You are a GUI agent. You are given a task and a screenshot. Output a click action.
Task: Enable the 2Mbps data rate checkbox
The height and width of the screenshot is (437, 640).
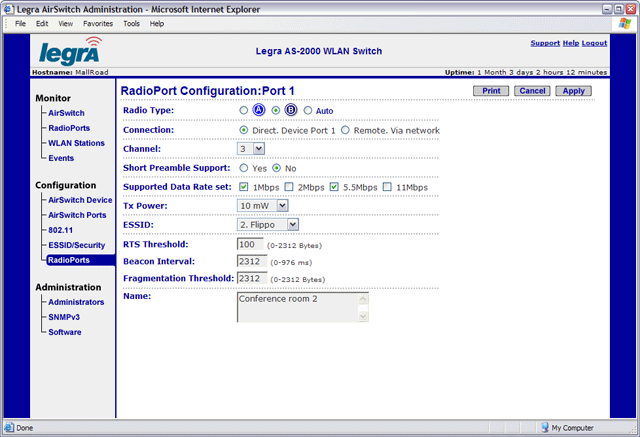coord(289,187)
